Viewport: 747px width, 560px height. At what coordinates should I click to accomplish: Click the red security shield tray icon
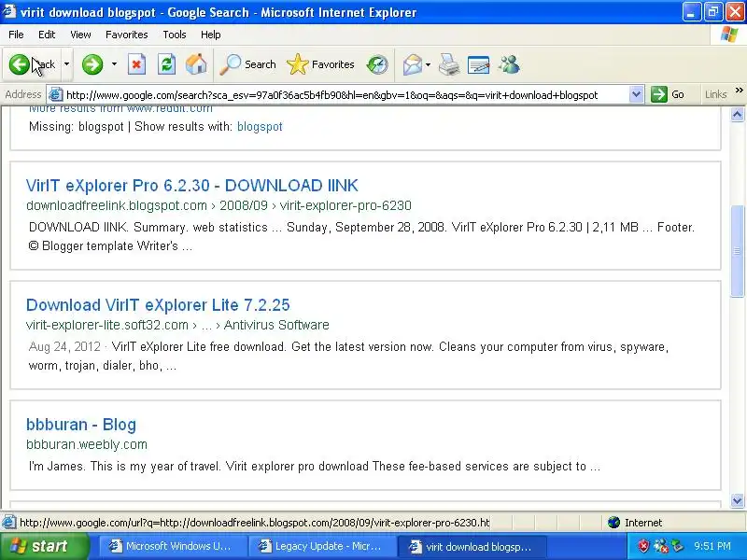point(643,546)
